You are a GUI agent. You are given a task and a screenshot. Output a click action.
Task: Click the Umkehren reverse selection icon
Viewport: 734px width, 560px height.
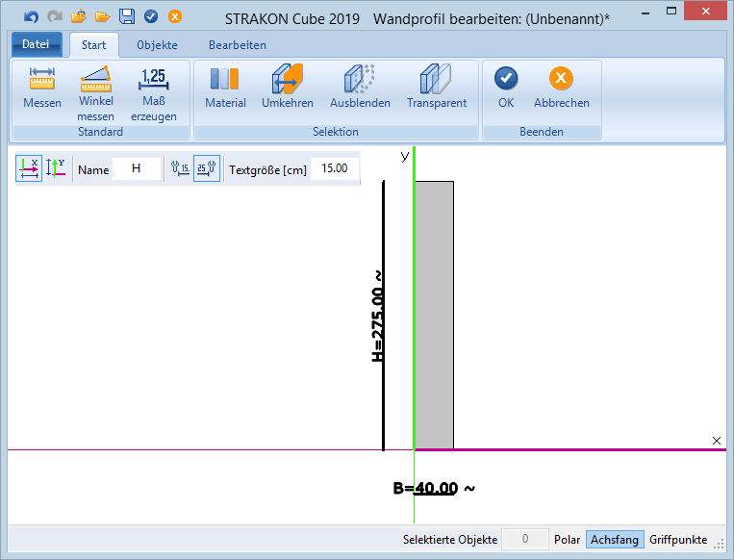coord(288,88)
